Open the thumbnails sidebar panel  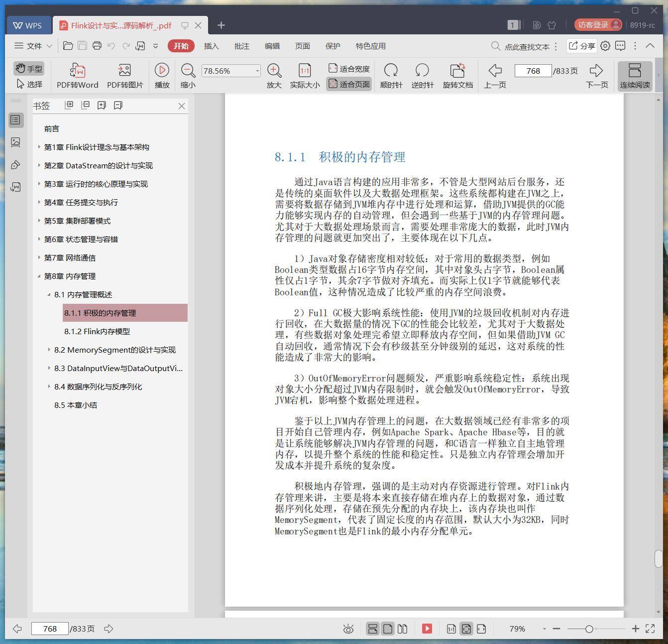point(15,142)
